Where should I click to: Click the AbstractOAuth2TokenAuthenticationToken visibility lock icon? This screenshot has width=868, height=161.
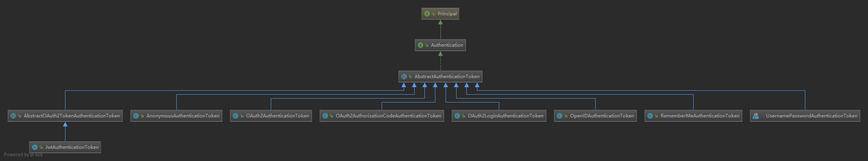(x=20, y=116)
